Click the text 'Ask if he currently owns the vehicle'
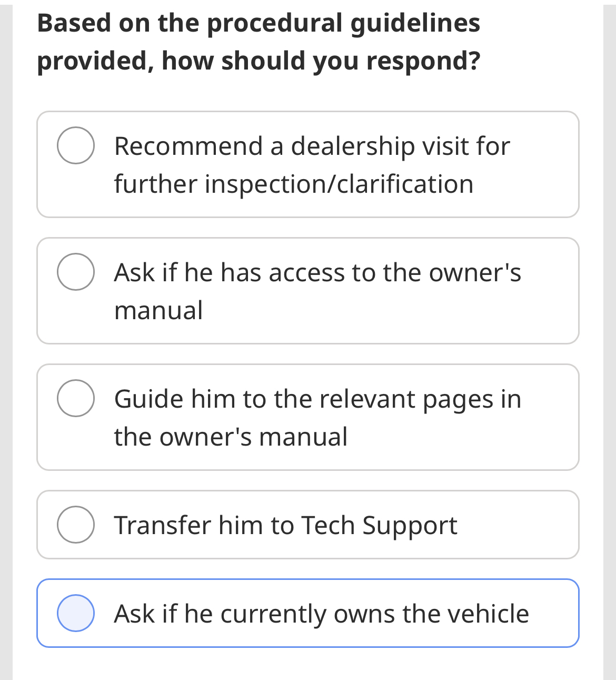Screen dimensions: 616x680 321,613
